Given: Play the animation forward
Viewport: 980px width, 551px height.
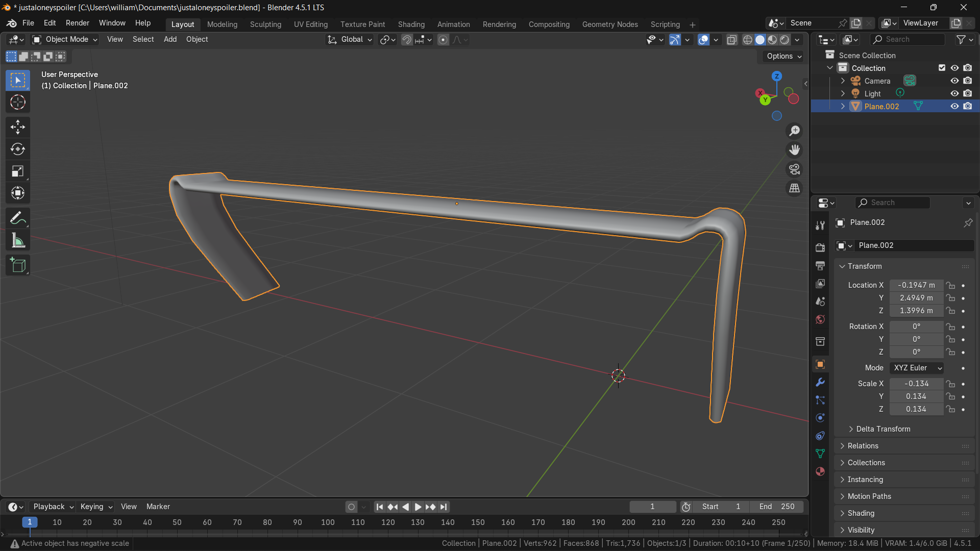Looking at the screenshot, I should (x=418, y=507).
